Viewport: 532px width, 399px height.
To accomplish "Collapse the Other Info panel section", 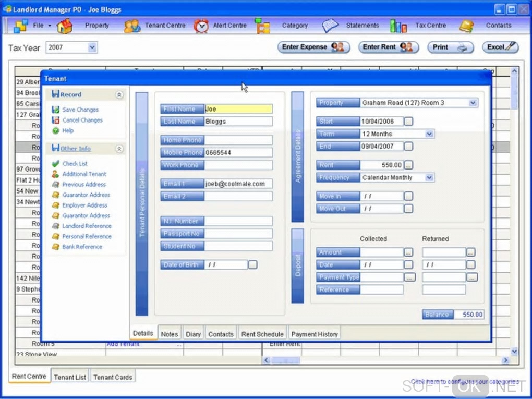I will click(x=119, y=149).
